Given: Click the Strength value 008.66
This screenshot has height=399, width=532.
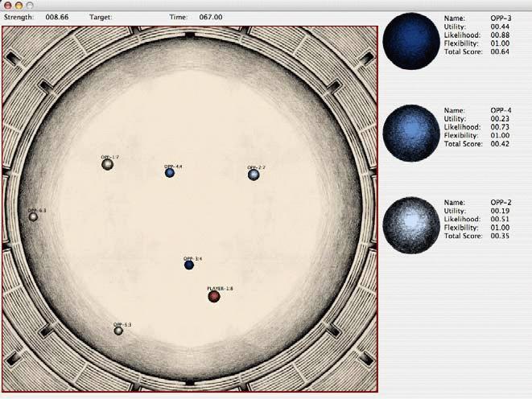Looking at the screenshot, I should [x=56, y=16].
